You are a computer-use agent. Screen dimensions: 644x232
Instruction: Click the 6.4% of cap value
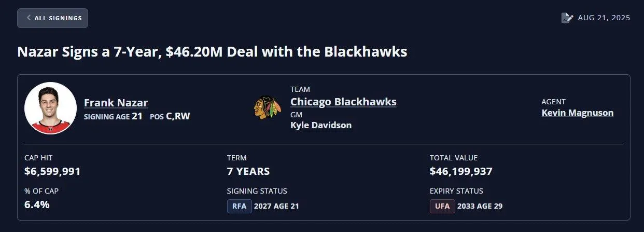[x=37, y=204]
